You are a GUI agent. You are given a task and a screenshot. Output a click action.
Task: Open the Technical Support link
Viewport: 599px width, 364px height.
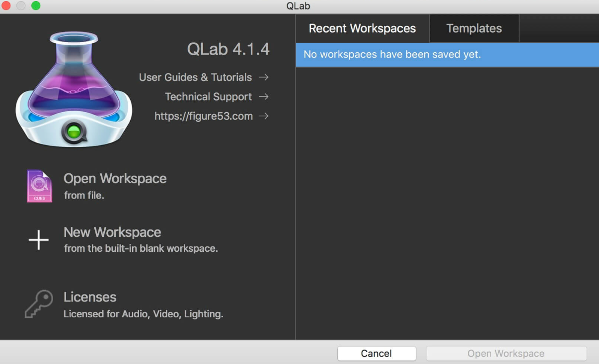(208, 97)
